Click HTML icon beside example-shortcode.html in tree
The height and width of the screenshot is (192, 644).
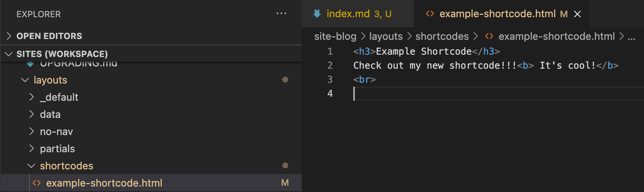click(x=36, y=183)
